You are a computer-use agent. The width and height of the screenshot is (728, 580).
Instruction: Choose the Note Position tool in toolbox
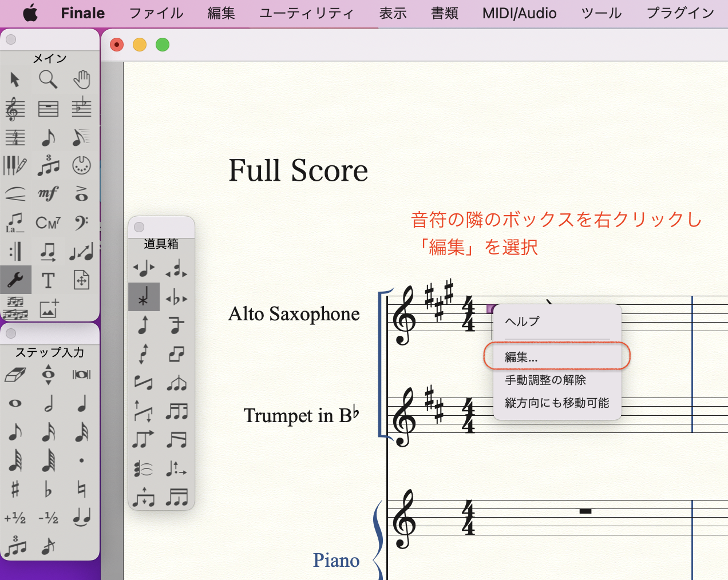144,268
